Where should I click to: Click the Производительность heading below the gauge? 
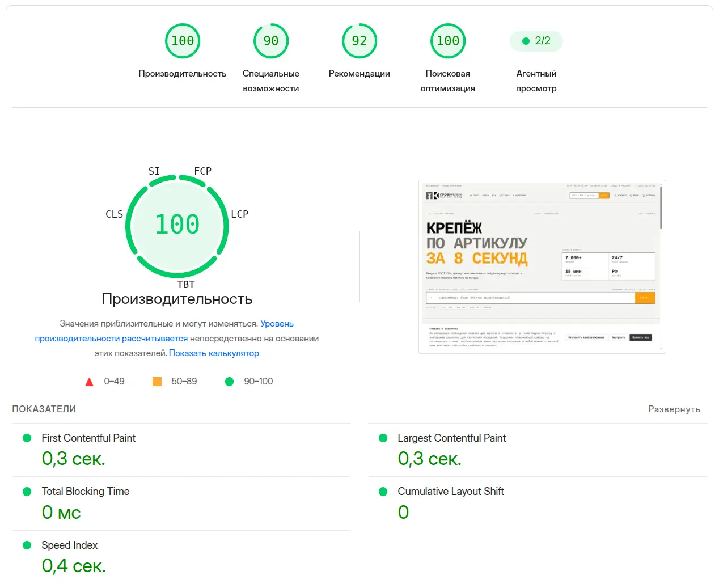coord(177,299)
